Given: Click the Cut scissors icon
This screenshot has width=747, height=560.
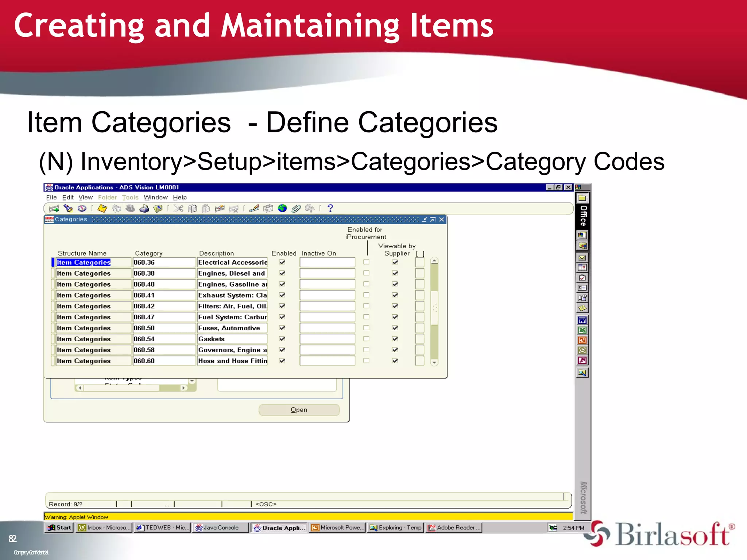Looking at the screenshot, I should tap(178, 208).
